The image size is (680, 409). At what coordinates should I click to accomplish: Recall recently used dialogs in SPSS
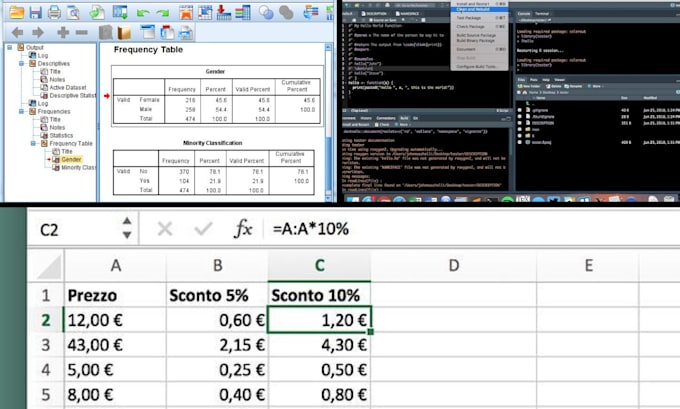tap(120, 12)
